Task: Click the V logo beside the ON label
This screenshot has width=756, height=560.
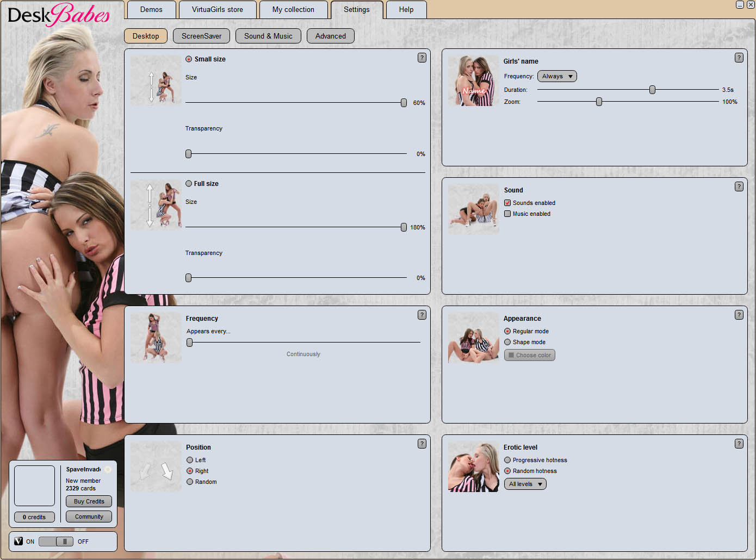Action: tap(18, 541)
